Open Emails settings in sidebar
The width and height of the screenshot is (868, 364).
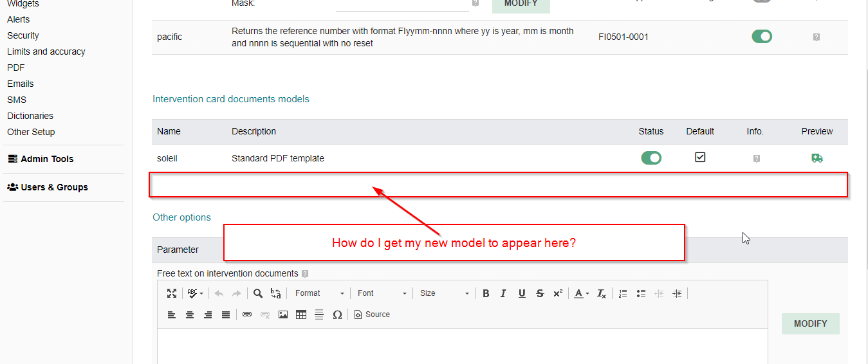(21, 84)
